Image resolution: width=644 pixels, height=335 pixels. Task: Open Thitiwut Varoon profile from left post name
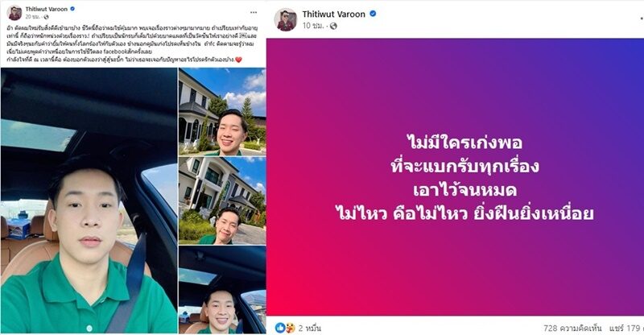pos(47,9)
